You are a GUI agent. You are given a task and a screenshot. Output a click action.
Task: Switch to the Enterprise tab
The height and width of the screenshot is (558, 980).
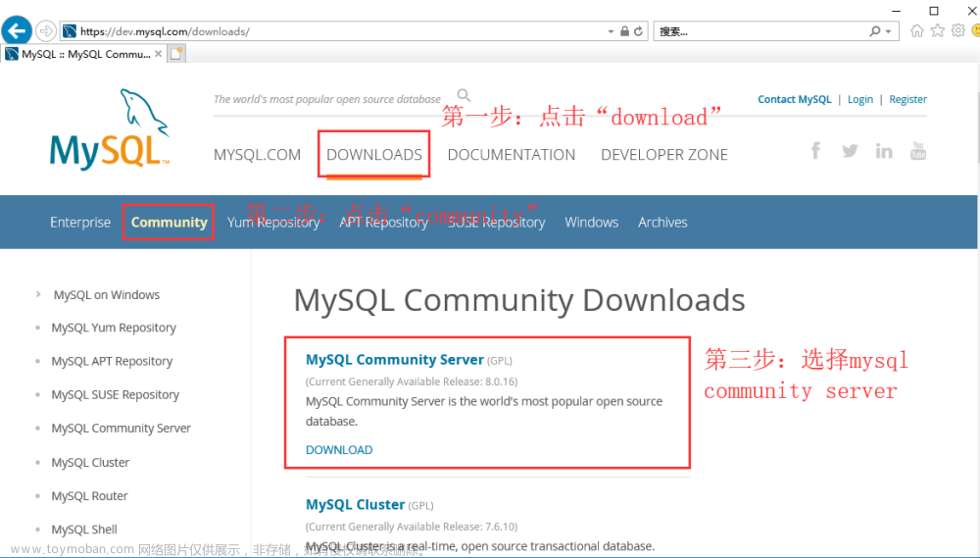(x=80, y=222)
